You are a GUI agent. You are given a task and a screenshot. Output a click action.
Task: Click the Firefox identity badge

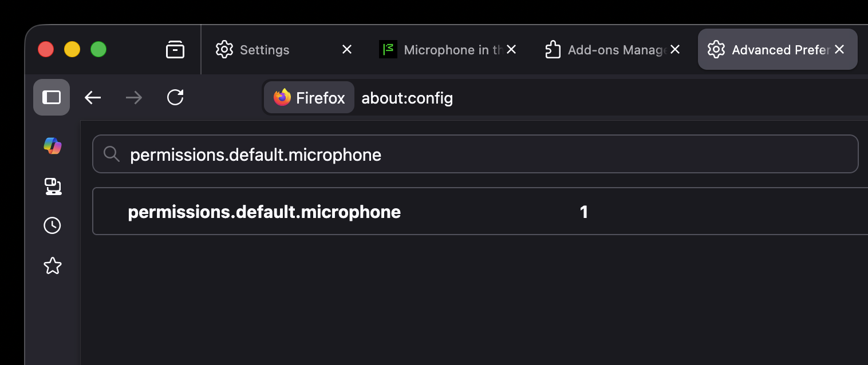309,98
